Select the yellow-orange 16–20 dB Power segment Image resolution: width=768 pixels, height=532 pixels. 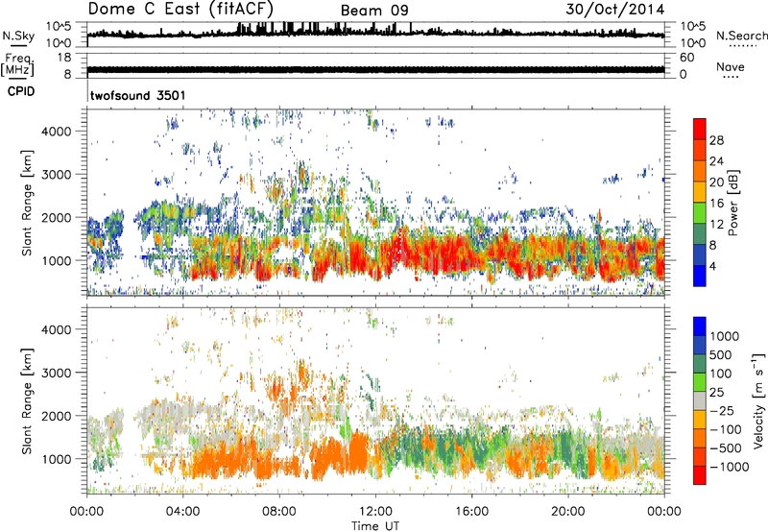[700, 191]
